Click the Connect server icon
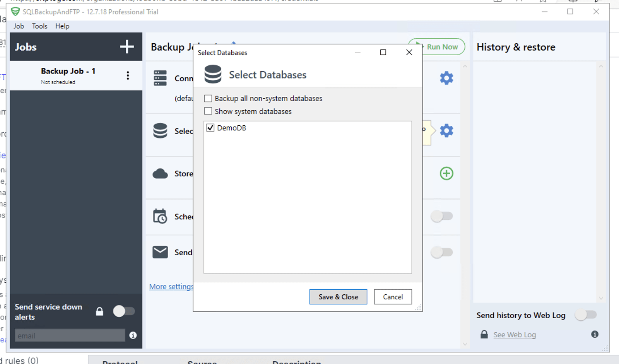The height and width of the screenshot is (364, 619). coord(160,78)
